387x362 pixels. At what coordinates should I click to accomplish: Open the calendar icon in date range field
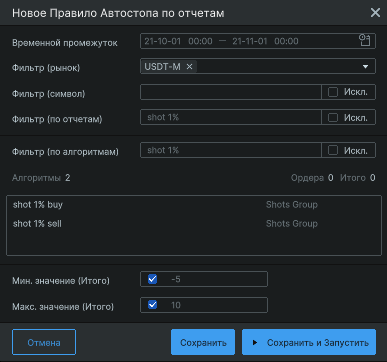[365, 41]
